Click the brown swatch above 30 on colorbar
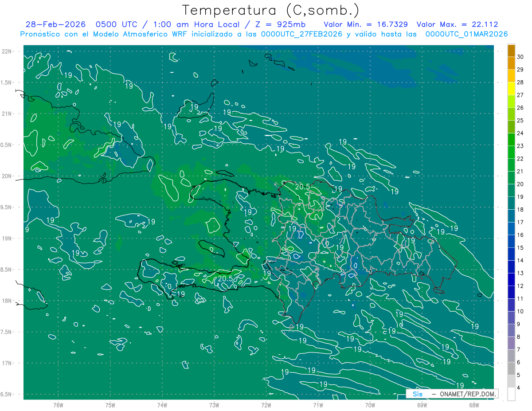This screenshot has height=411, width=532. (x=511, y=51)
